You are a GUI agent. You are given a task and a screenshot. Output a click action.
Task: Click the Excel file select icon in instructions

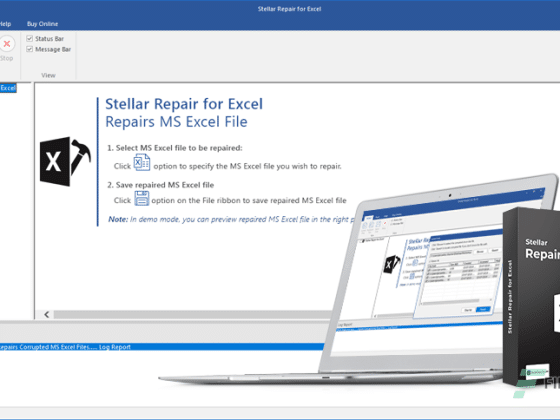coord(142,162)
